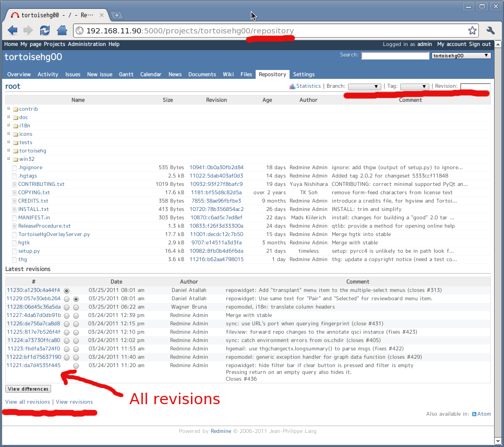Bookmark this page with star icon
504x447 pixels.
point(472,31)
